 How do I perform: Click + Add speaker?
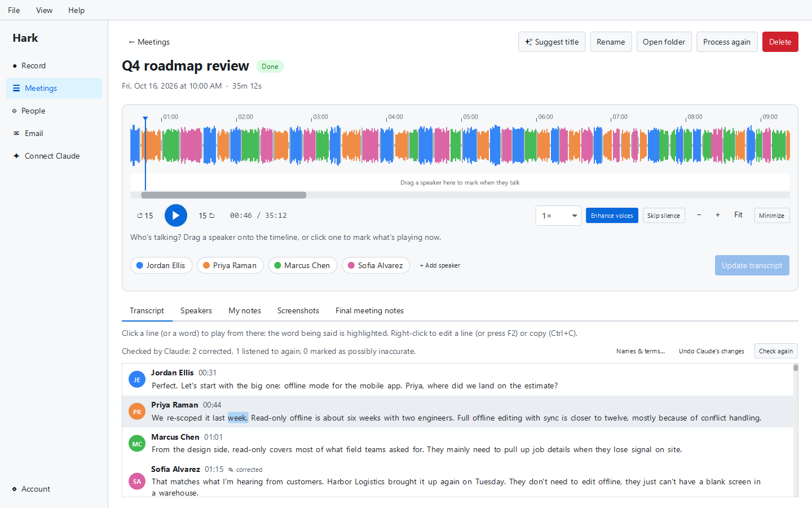440,265
